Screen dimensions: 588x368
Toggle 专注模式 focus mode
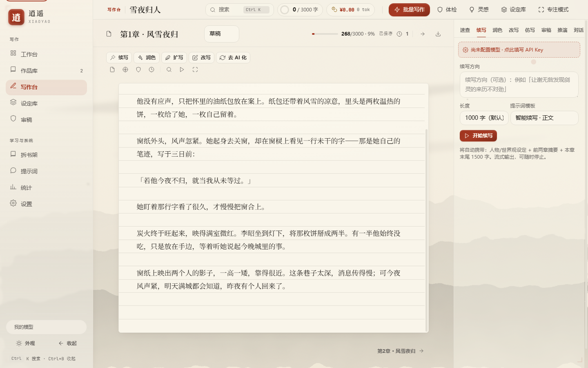pyautogui.click(x=553, y=9)
